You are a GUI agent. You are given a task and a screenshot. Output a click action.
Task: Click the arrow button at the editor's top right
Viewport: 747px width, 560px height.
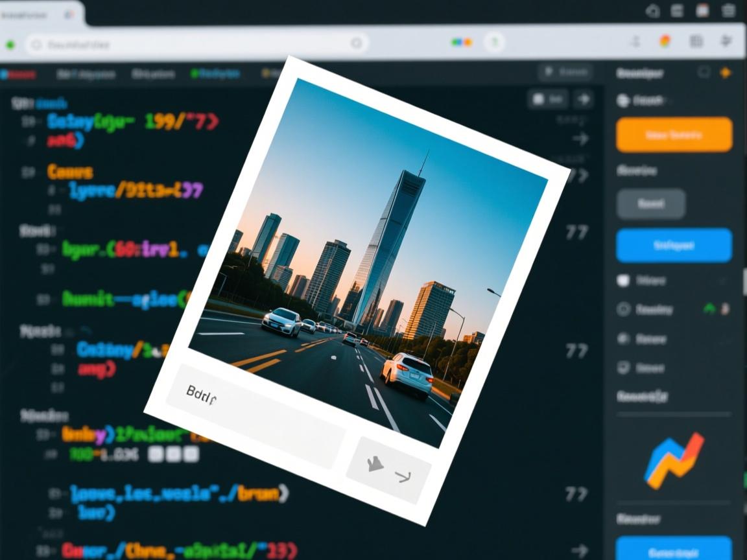pos(584,99)
